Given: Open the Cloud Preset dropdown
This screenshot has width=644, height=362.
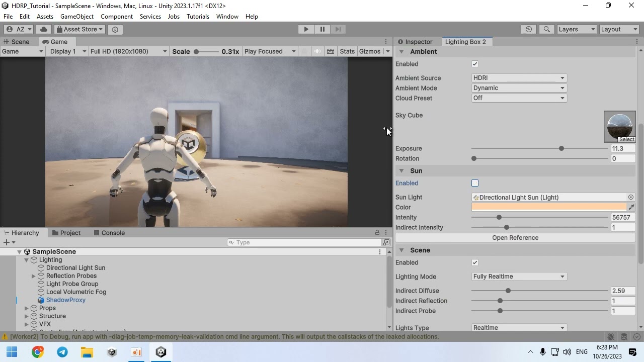Looking at the screenshot, I should point(519,98).
